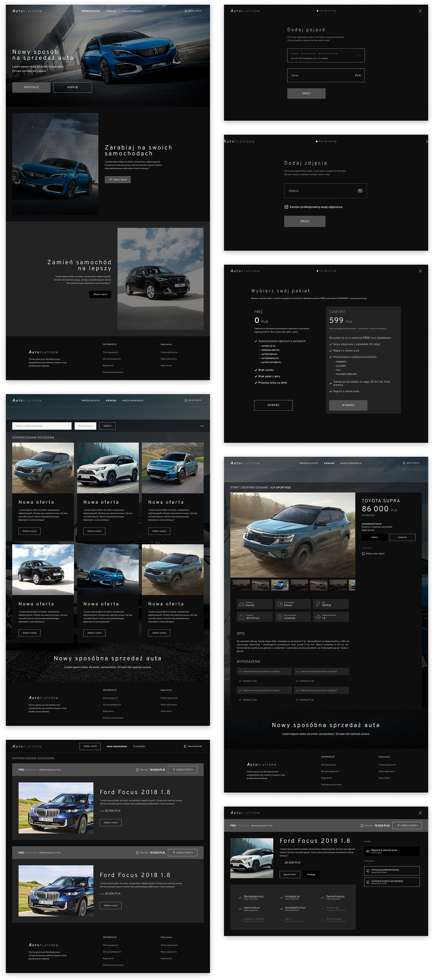The width and height of the screenshot is (434, 980).
Task: Click the report icon beside Zobacz nasz raport
Action: click(363, 554)
